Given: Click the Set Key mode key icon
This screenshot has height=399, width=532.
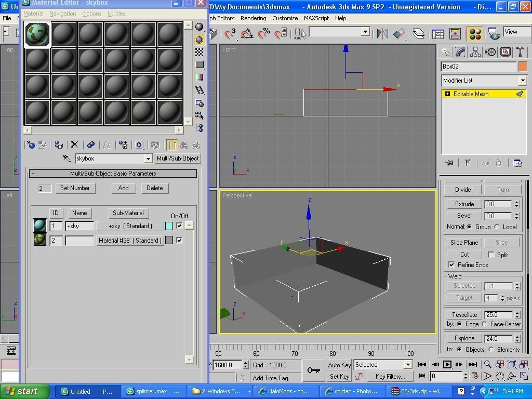Looking at the screenshot, I should [314, 370].
